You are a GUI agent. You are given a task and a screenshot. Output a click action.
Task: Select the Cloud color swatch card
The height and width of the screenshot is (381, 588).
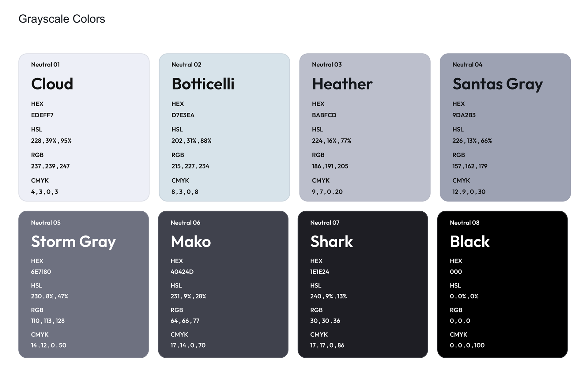coord(84,127)
